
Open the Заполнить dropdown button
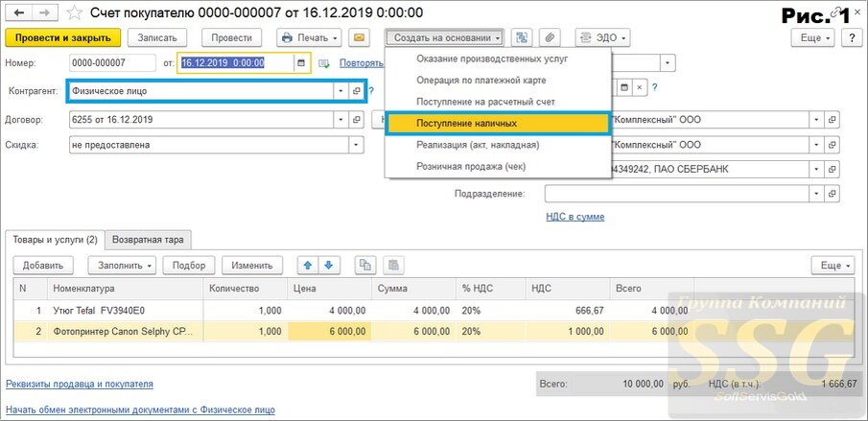(122, 265)
